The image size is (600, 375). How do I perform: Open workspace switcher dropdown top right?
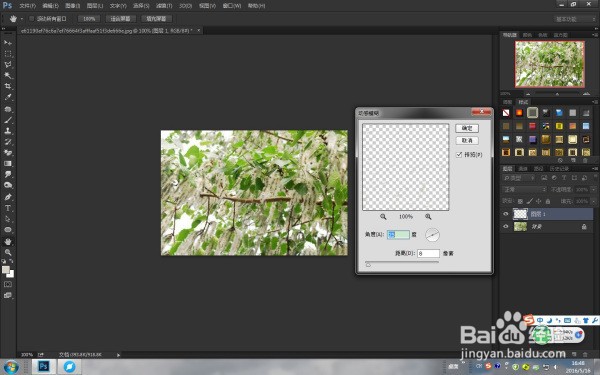pyautogui.click(x=575, y=19)
